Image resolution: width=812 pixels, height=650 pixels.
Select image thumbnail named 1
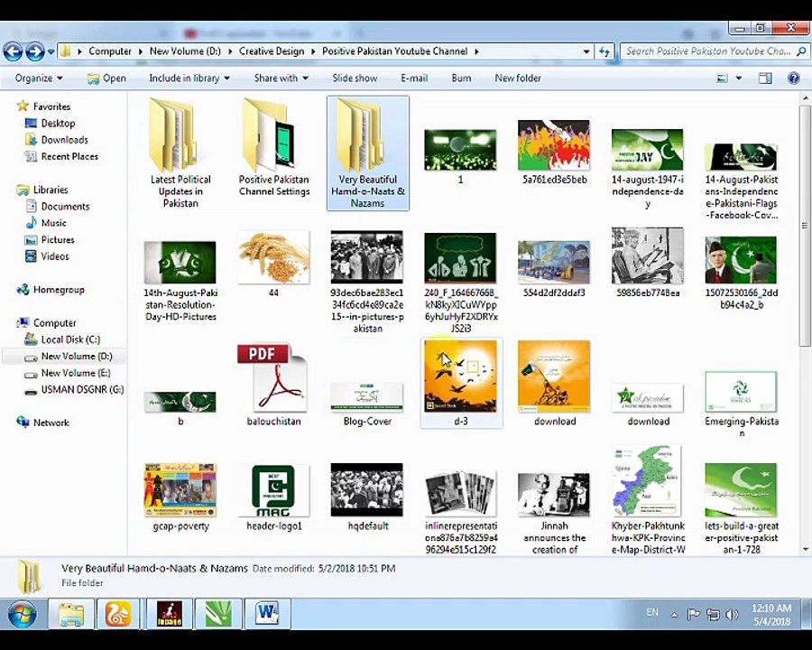click(460, 155)
